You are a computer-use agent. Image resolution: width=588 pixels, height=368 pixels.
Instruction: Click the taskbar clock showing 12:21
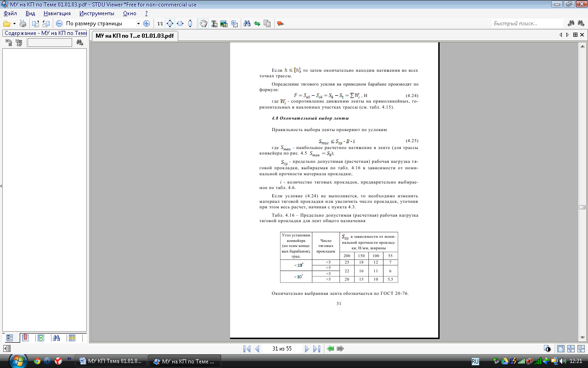(x=575, y=361)
